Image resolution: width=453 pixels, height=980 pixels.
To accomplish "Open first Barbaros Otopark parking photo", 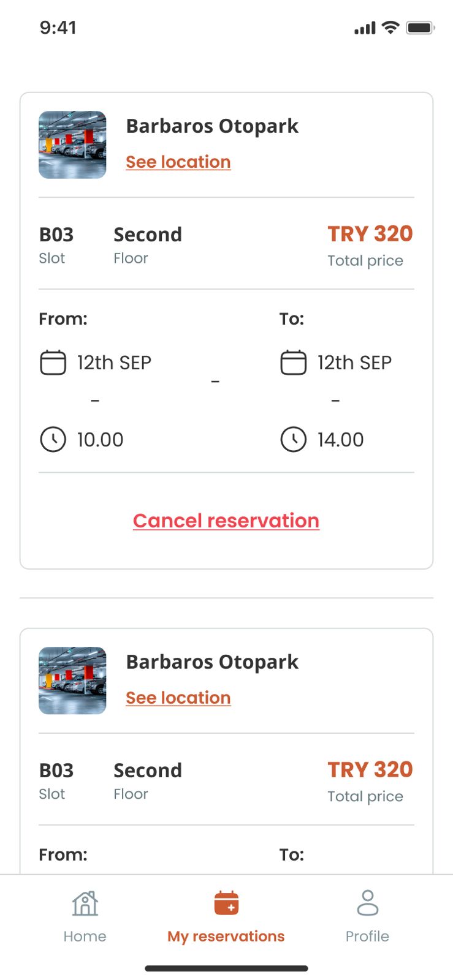I will point(72,145).
